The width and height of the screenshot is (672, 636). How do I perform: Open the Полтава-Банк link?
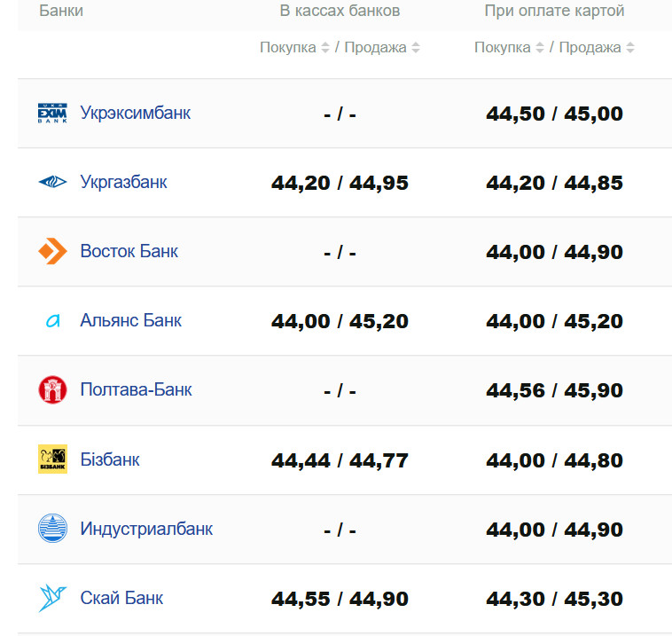tap(136, 390)
